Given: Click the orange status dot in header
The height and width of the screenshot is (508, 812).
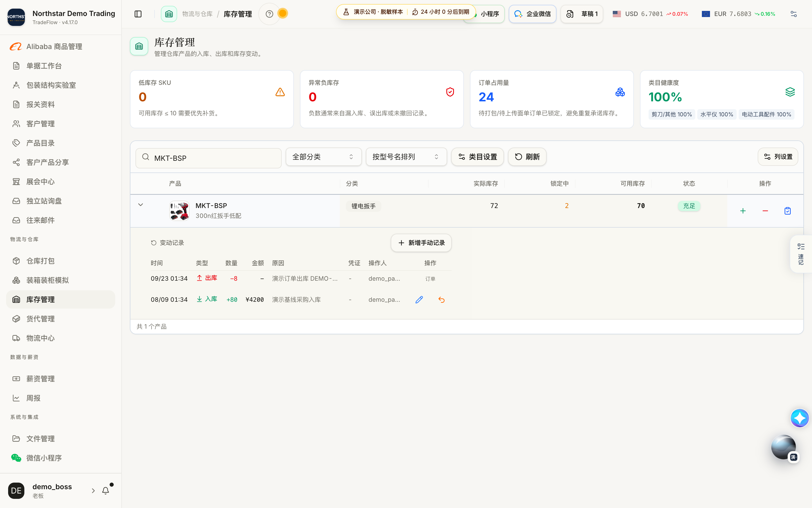Looking at the screenshot, I should click(x=283, y=13).
